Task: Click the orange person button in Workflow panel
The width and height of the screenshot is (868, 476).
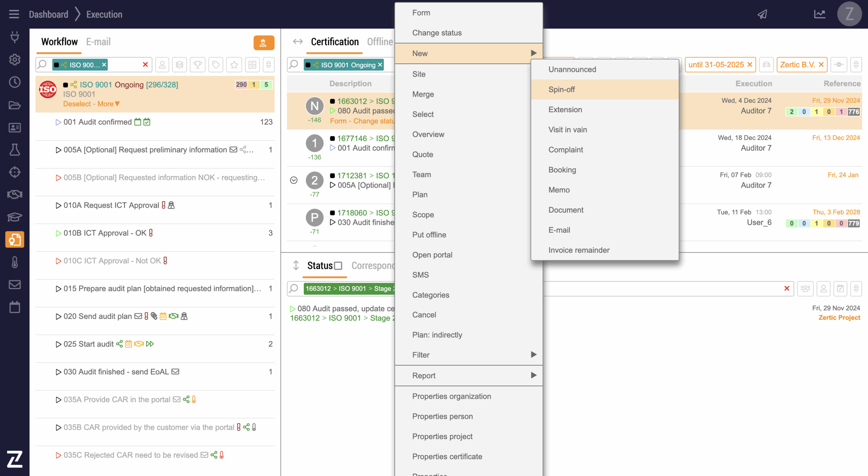Action: coord(263,43)
